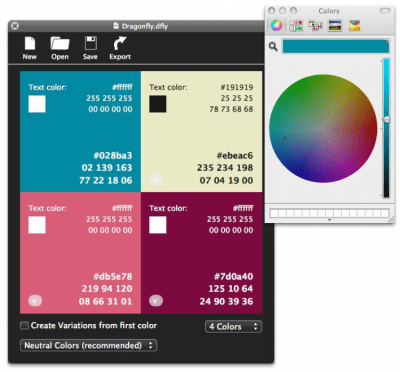Expand options arrow on cream #ebeac6 tile

point(156,180)
